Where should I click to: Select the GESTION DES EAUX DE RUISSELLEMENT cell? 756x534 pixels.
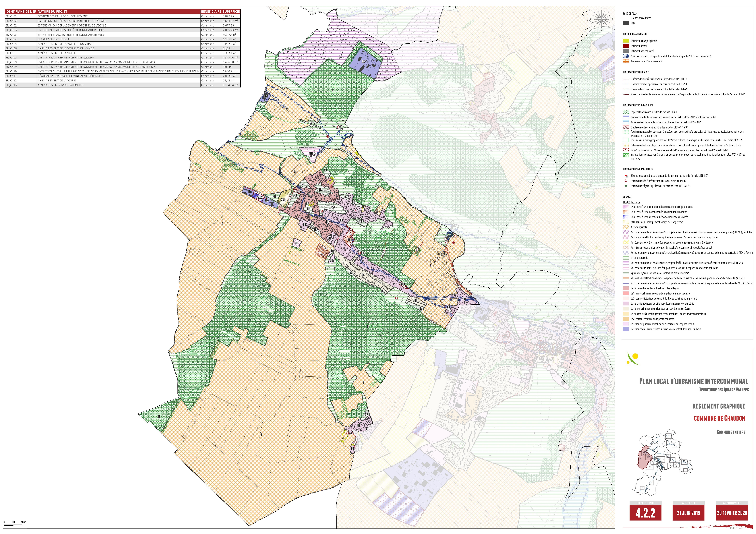click(x=119, y=16)
